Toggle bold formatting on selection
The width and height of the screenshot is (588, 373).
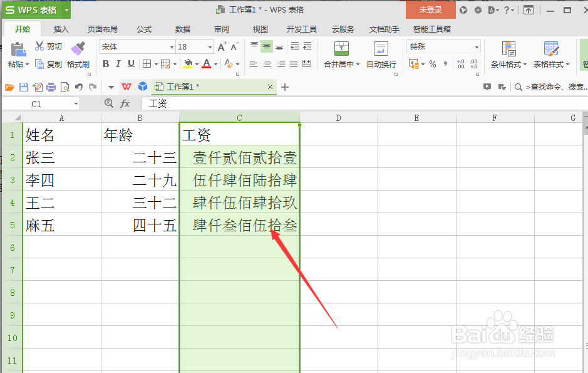(x=106, y=63)
